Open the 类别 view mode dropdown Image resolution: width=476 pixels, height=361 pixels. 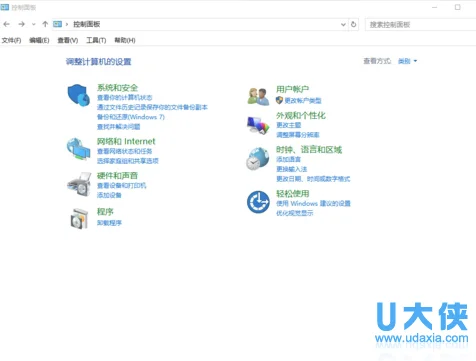coord(407,61)
